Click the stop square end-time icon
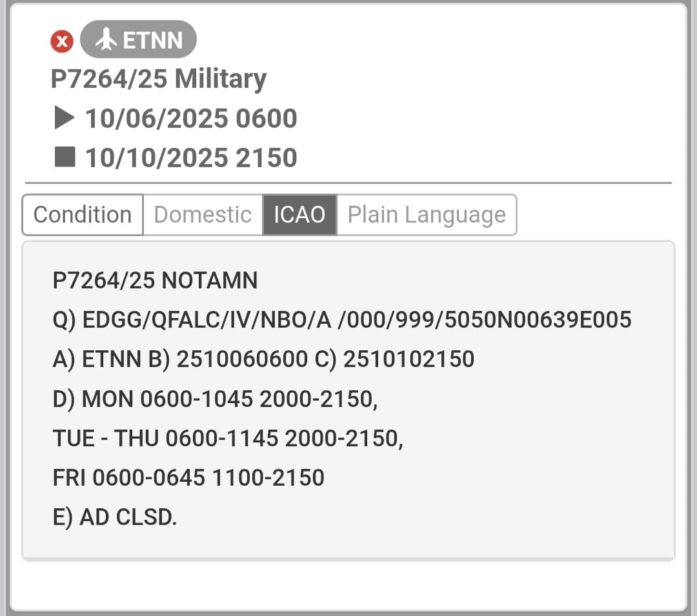Viewport: 697px width, 616px height. coord(64,157)
